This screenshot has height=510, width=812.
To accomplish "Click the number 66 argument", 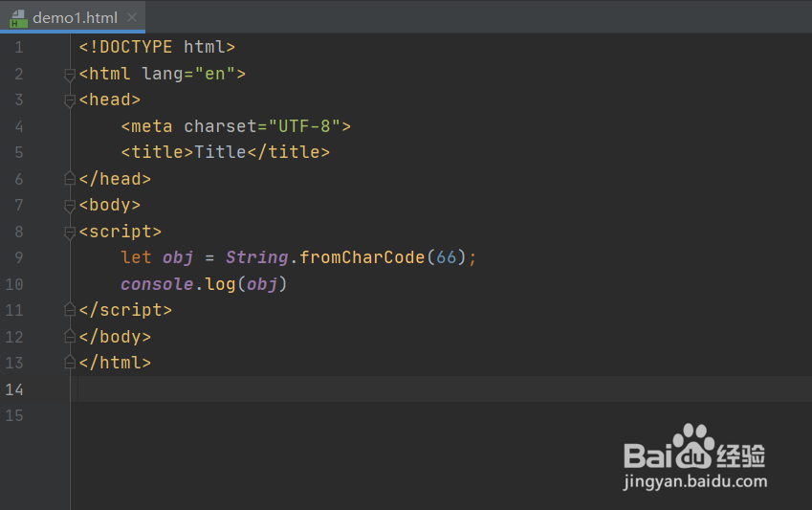I will (447, 257).
